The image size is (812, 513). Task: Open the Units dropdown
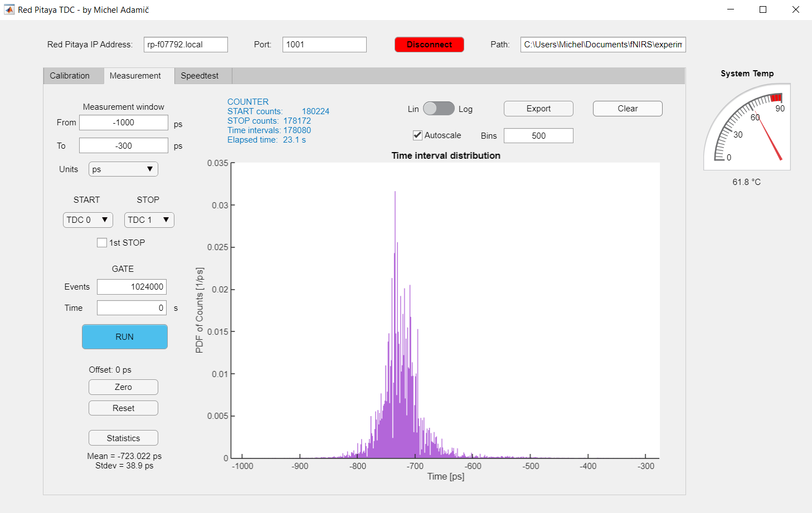click(x=123, y=169)
